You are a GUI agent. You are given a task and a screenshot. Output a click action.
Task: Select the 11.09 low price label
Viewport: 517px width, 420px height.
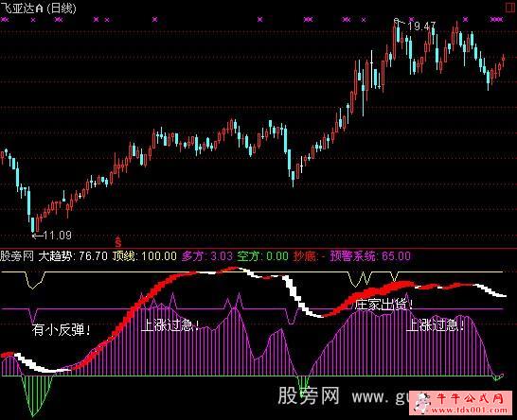point(58,236)
